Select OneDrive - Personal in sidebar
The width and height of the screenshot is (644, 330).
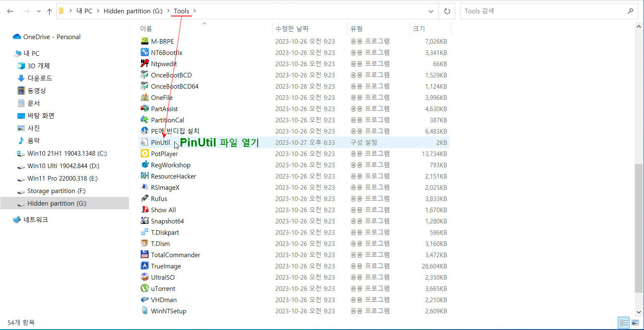pos(52,37)
